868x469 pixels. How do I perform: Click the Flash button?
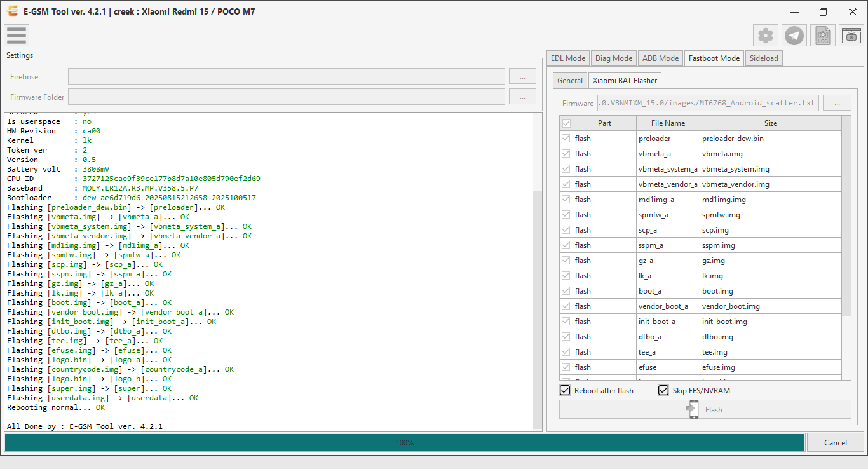tap(705, 409)
